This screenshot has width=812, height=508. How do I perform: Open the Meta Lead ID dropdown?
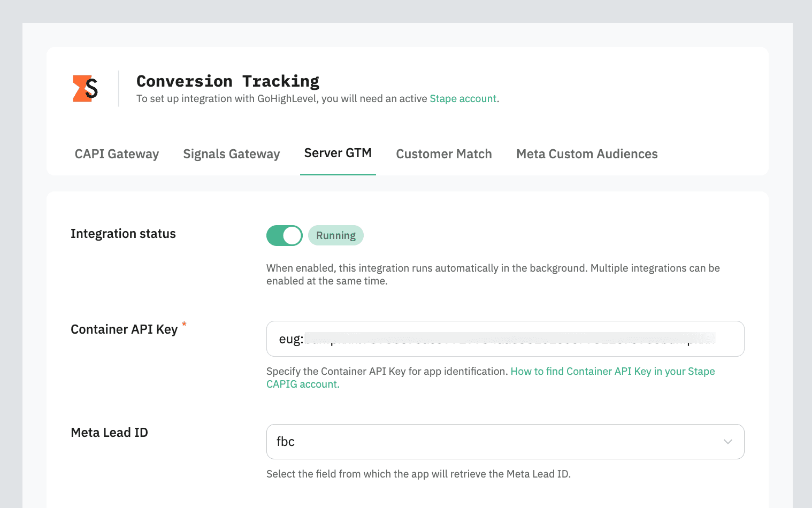pos(505,442)
